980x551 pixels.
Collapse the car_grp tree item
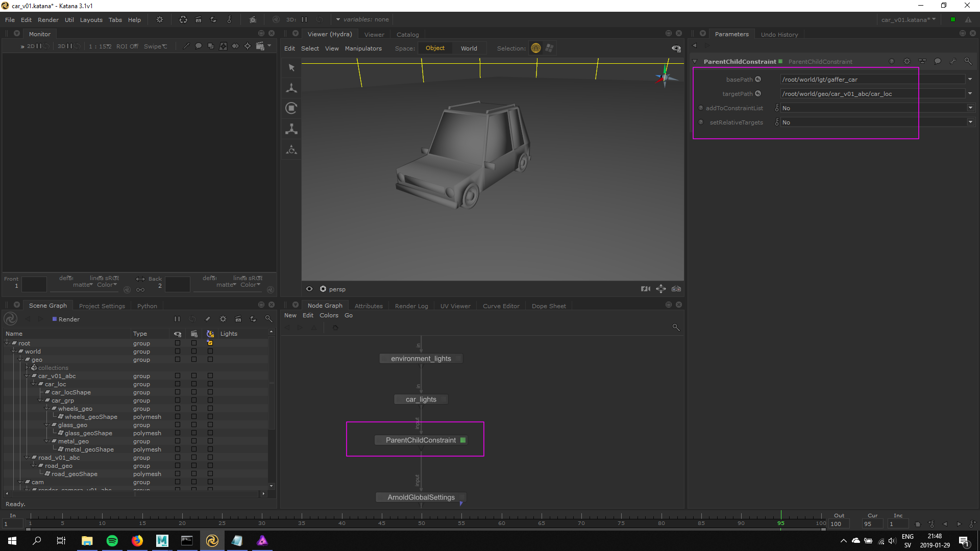point(41,400)
